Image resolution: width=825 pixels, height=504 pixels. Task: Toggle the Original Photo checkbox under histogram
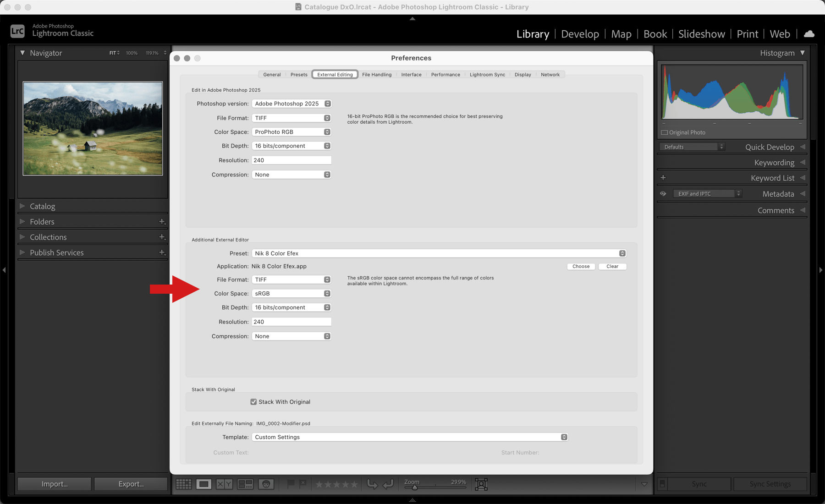[664, 132]
